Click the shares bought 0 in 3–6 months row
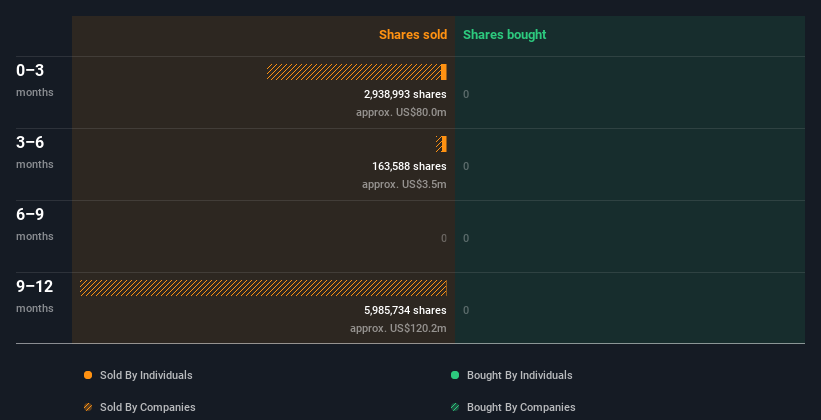821x420 pixels. [x=466, y=166]
